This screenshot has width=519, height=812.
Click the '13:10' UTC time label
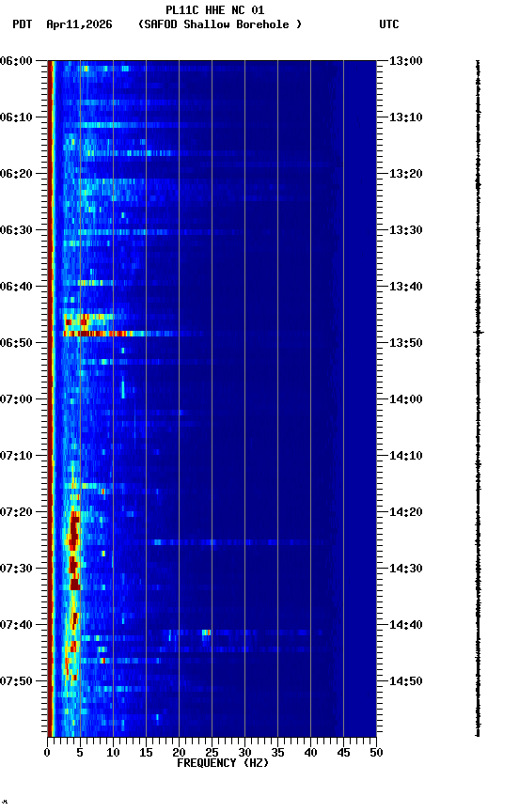pyautogui.click(x=406, y=117)
